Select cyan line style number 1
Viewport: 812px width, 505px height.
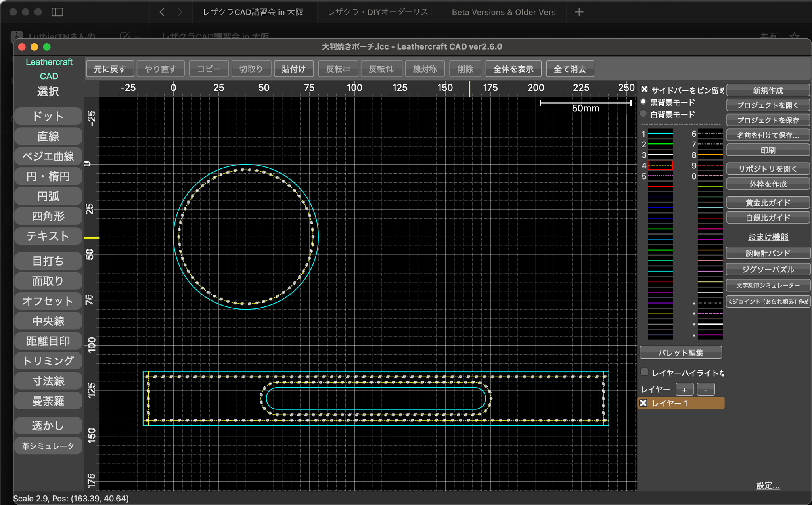[660, 134]
